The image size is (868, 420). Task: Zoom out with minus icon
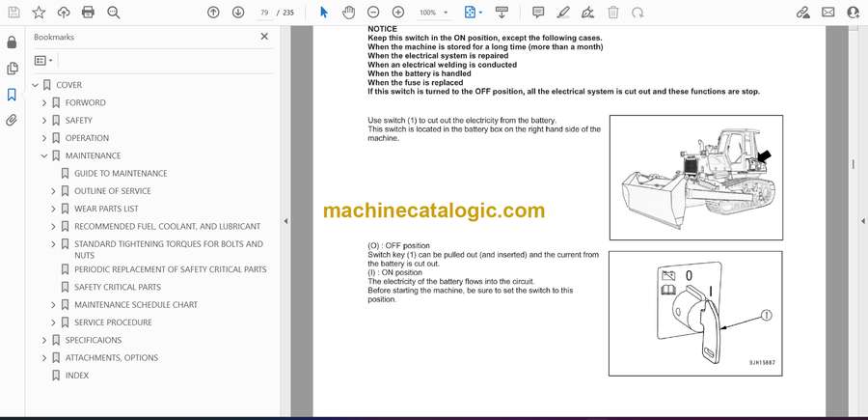point(373,13)
